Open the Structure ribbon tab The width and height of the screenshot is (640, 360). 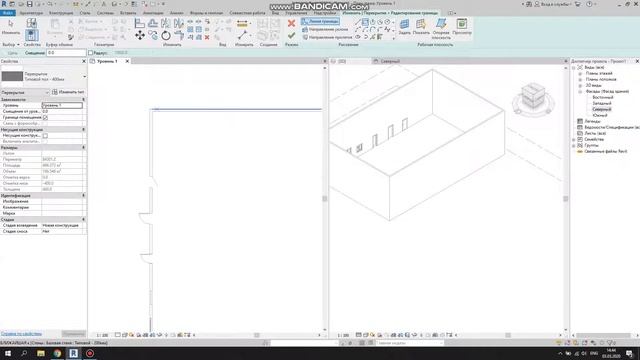click(61, 13)
